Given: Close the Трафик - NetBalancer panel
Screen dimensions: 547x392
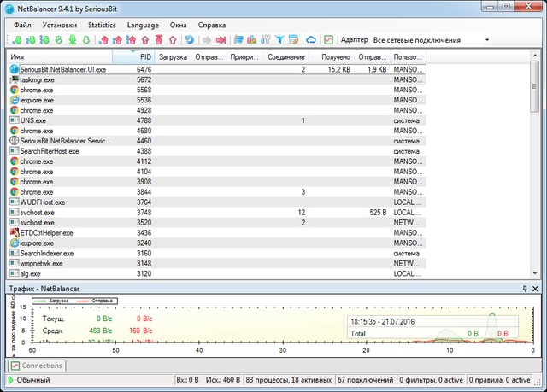Looking at the screenshot, I should pos(536,290).
